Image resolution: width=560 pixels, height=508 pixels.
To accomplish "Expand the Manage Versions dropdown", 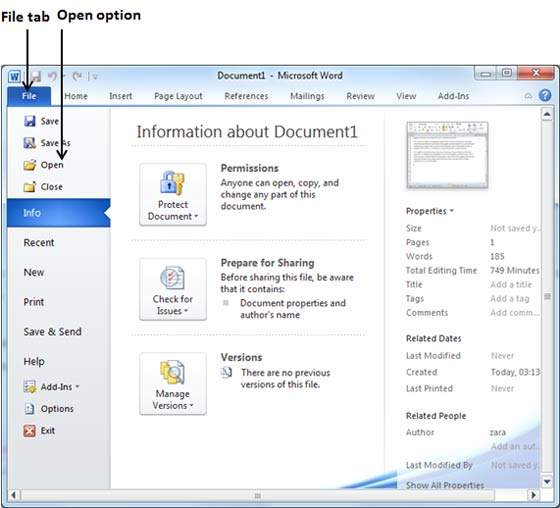I will 173,384.
